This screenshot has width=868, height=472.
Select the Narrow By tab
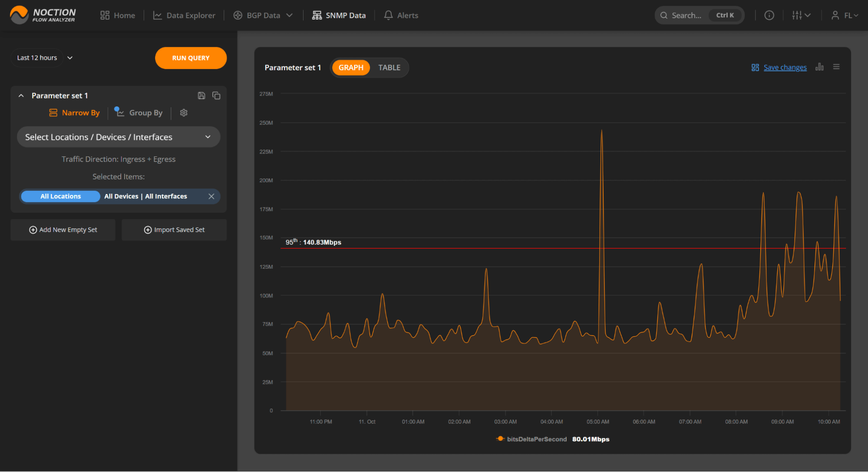[x=74, y=112]
